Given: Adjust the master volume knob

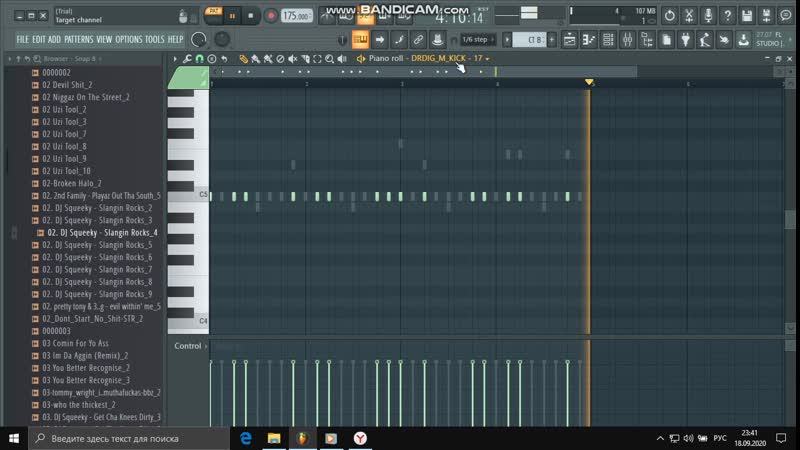Looking at the screenshot, I should (x=198, y=39).
